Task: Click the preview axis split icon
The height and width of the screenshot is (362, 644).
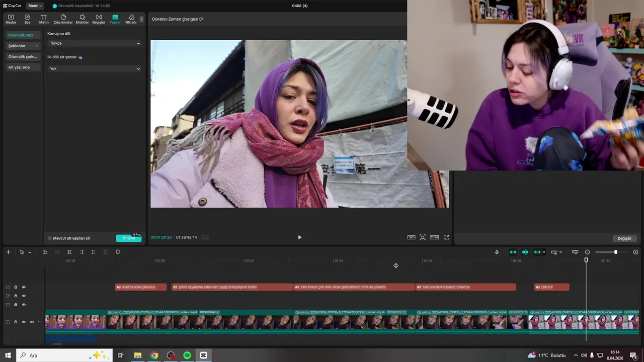Action: pyautogui.click(x=554, y=252)
